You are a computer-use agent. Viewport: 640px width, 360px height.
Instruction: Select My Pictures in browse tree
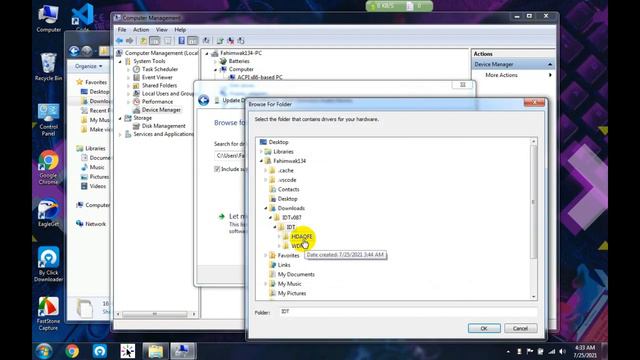tap(292, 293)
